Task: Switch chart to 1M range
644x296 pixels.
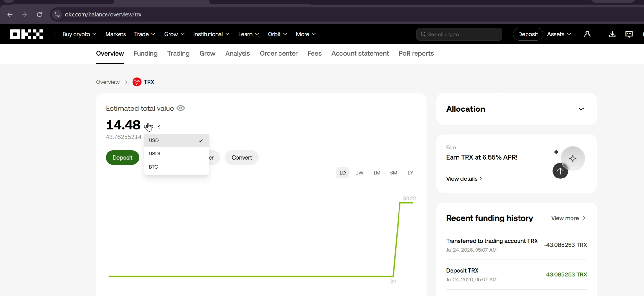Action: (377, 173)
